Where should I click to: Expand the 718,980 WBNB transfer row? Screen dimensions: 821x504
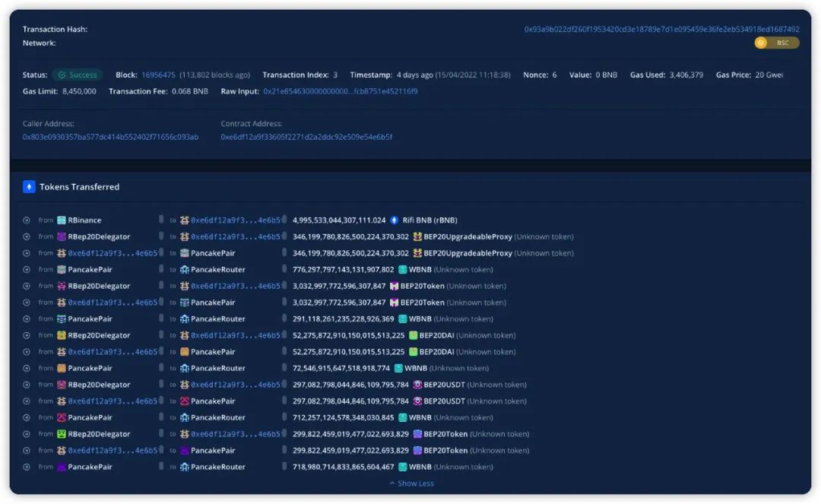tap(26, 467)
